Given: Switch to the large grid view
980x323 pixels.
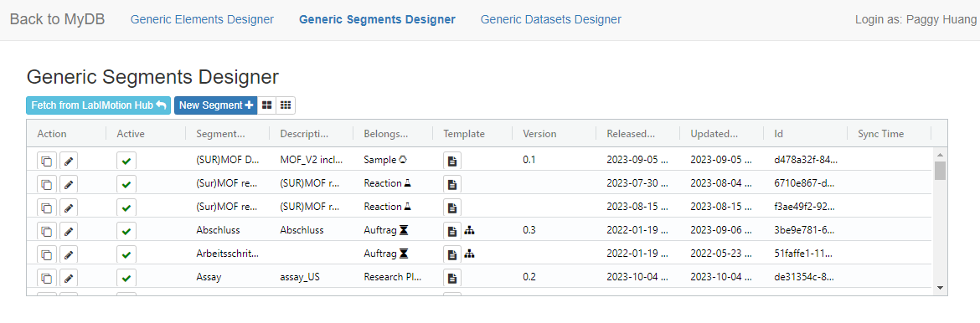Looking at the screenshot, I should (x=266, y=105).
